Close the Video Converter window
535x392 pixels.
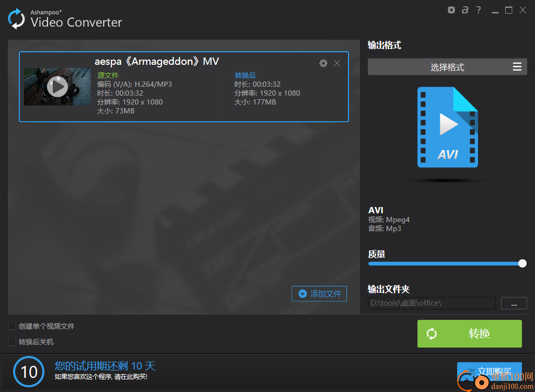[522, 10]
